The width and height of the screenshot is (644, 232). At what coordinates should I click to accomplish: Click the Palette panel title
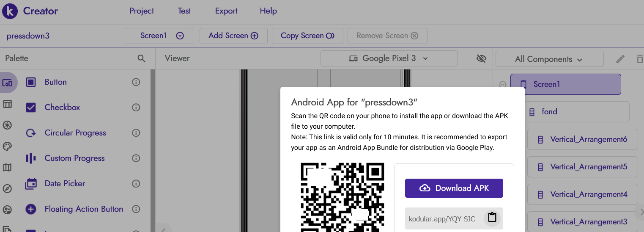(x=17, y=58)
